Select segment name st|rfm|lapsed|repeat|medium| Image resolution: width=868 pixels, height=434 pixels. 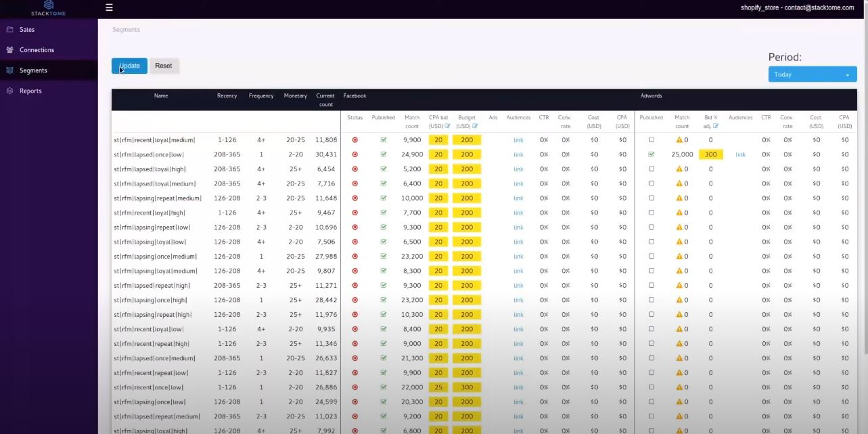coord(157,416)
